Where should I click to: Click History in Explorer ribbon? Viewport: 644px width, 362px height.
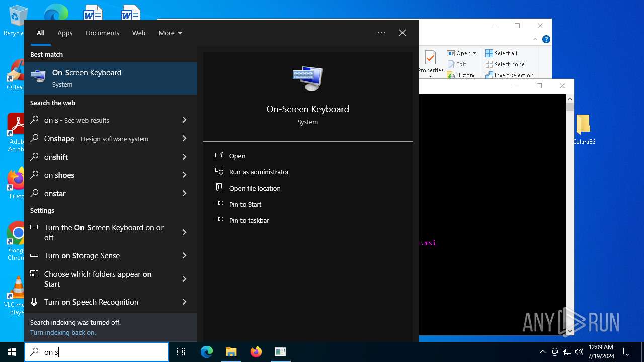point(461,75)
